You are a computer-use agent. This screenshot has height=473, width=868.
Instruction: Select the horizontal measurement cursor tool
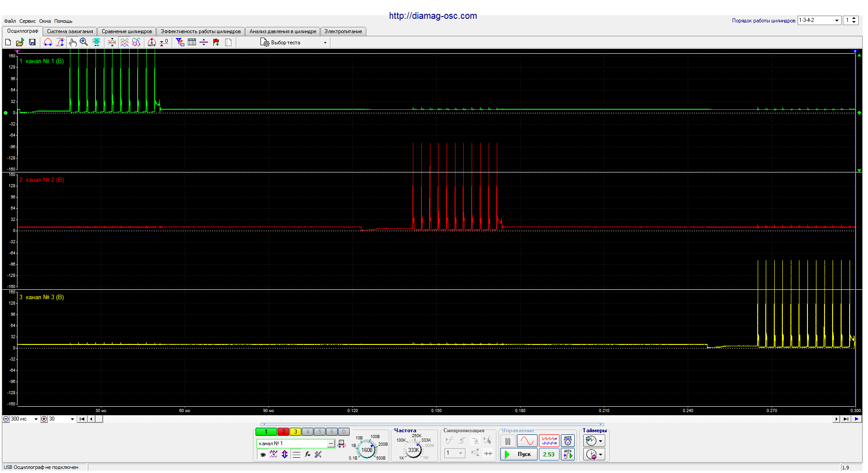48,42
